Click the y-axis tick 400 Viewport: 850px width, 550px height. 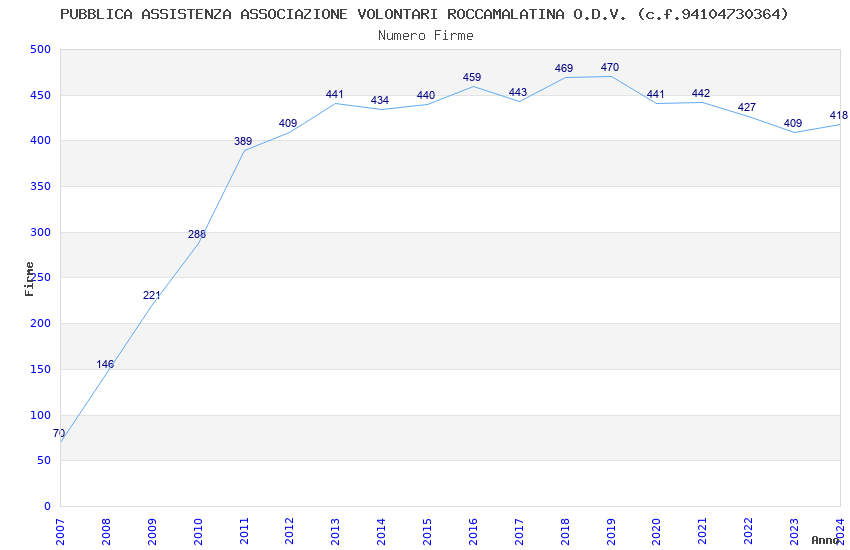(x=40, y=140)
